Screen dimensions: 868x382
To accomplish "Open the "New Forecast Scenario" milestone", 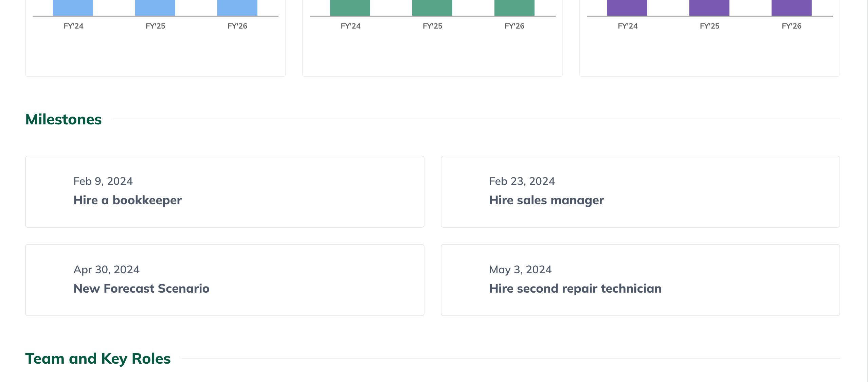I will point(141,289).
